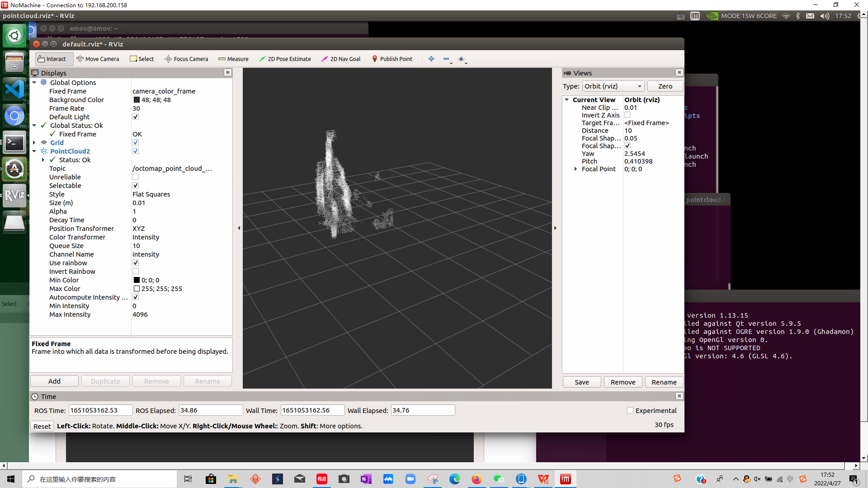Toggle the Grid display checkbox
Screen dimensions: 868x488
coord(136,143)
